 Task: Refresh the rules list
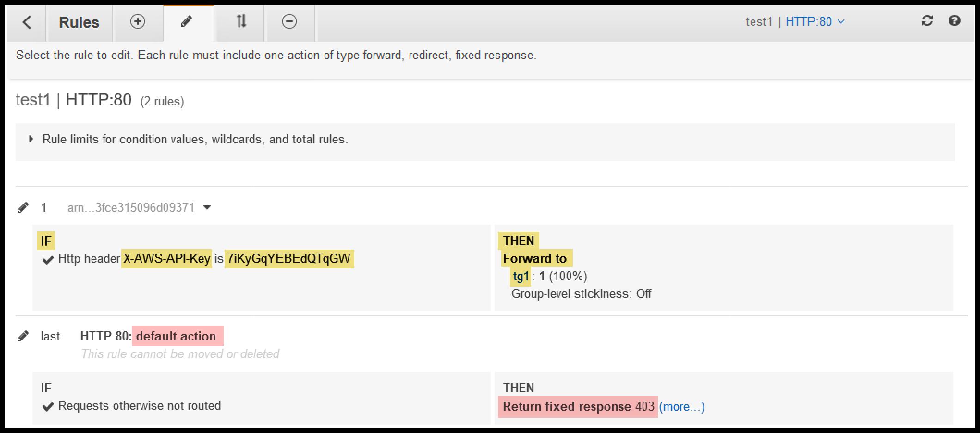(927, 21)
